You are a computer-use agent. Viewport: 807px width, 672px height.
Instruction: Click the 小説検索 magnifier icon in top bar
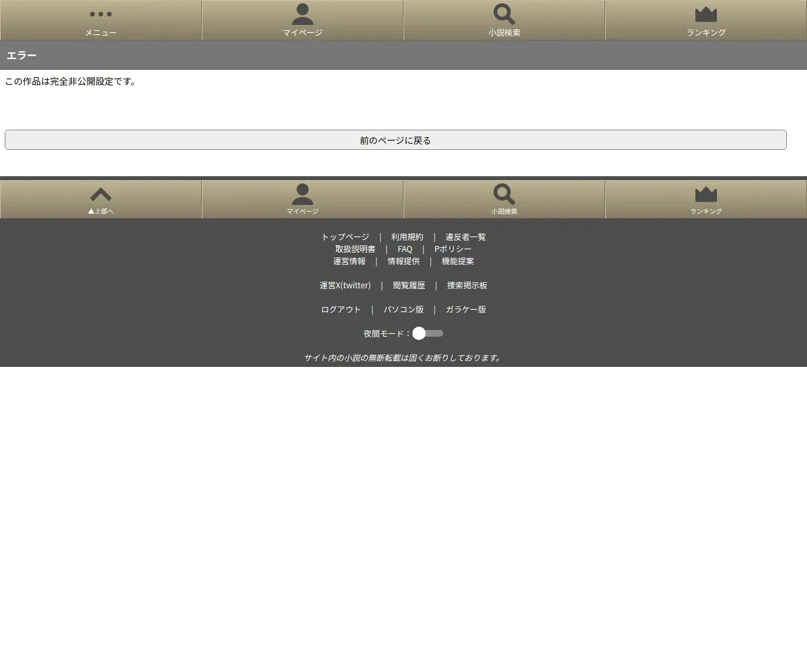coord(504,15)
